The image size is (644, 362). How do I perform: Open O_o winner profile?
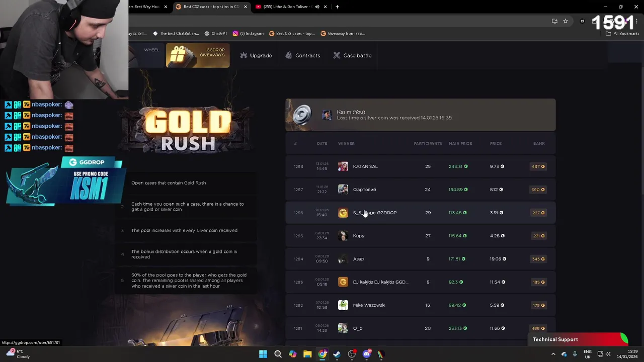pyautogui.click(x=357, y=328)
